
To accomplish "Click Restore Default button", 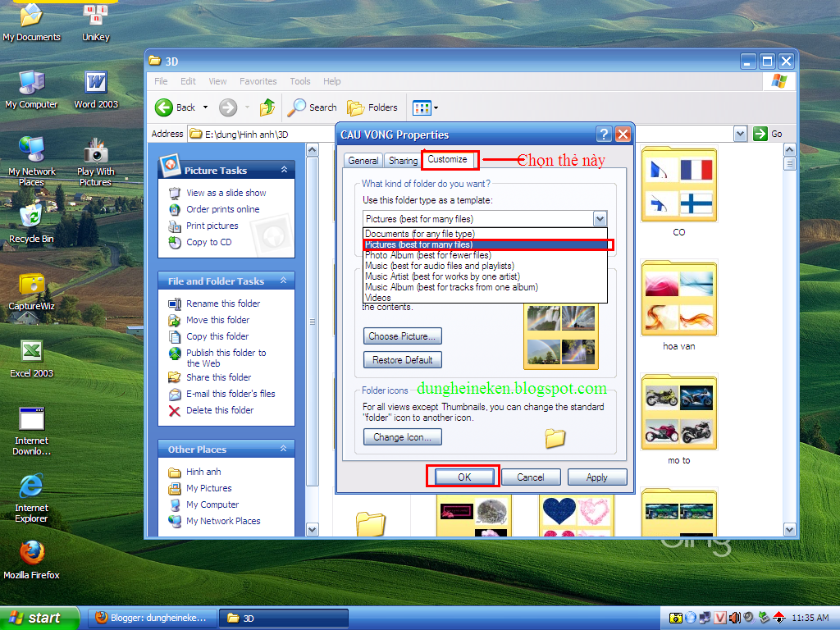I will pos(402,360).
